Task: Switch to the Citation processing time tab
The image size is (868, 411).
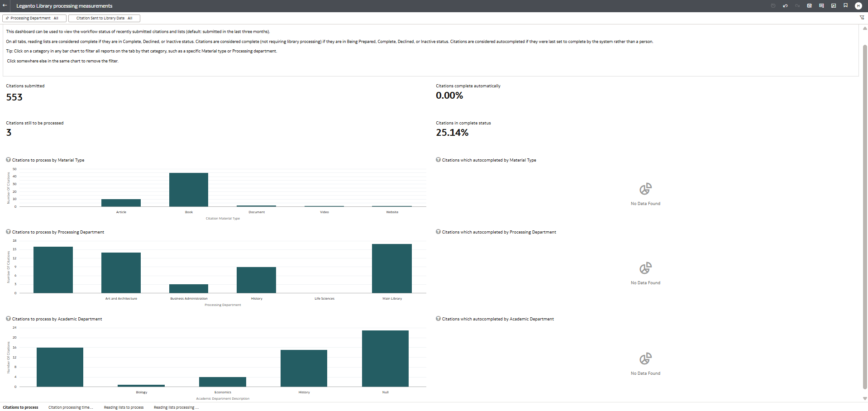Action: point(70,407)
